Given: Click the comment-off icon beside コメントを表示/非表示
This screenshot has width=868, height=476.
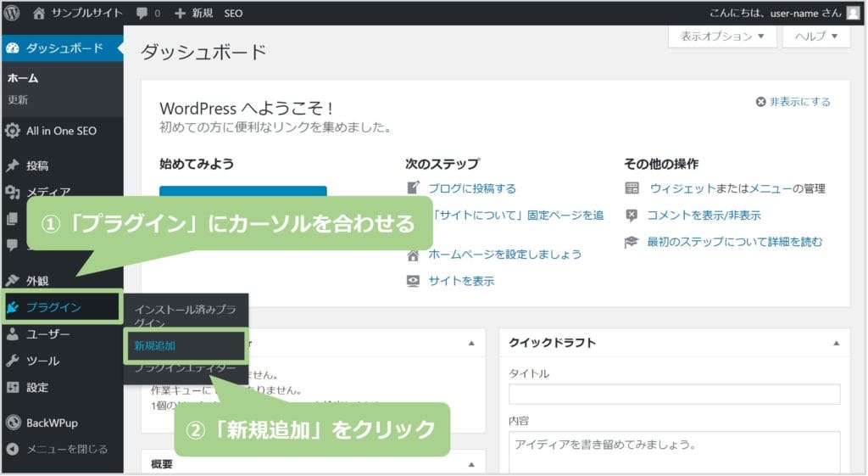Looking at the screenshot, I should [x=631, y=216].
